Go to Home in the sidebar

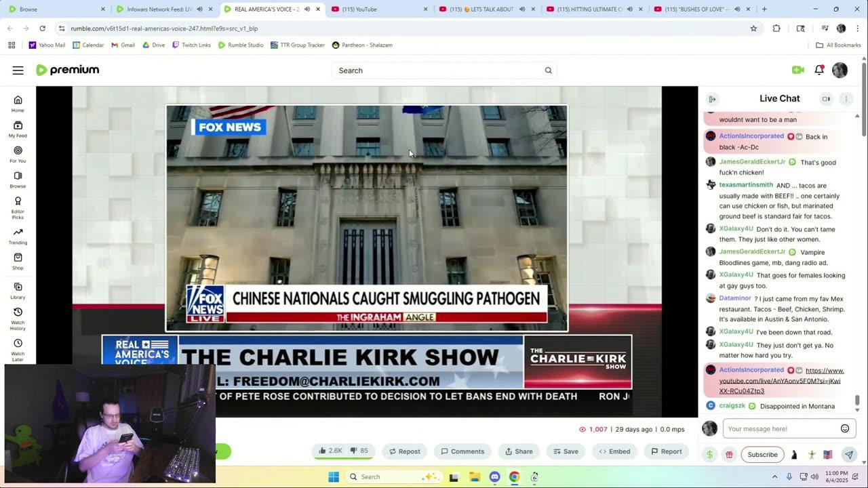(18, 104)
